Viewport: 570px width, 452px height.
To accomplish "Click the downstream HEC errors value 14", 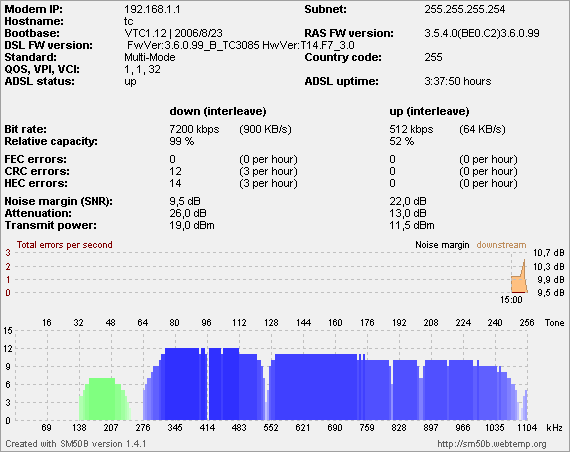I will pos(175,183).
